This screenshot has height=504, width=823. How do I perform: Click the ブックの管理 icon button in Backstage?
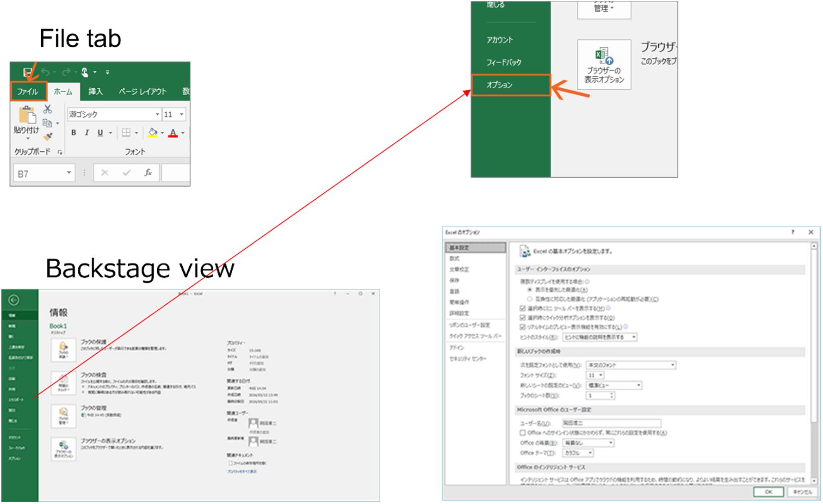click(x=63, y=416)
